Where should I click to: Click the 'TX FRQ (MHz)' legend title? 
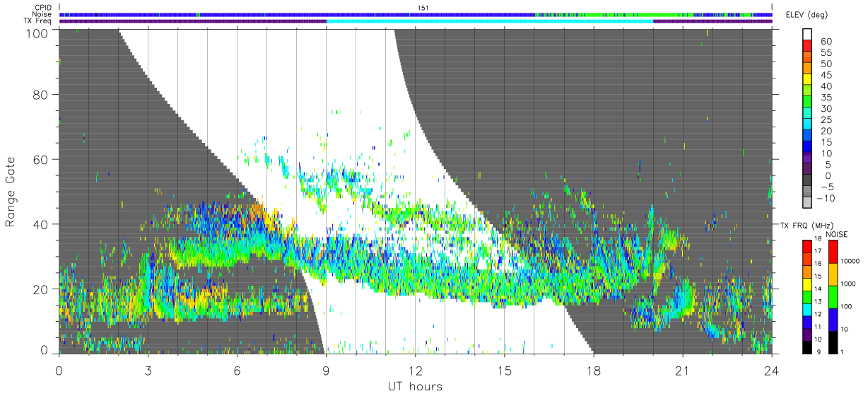[x=807, y=225]
